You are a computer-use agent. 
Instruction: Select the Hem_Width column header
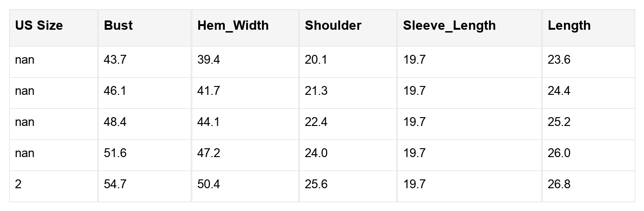(x=233, y=26)
